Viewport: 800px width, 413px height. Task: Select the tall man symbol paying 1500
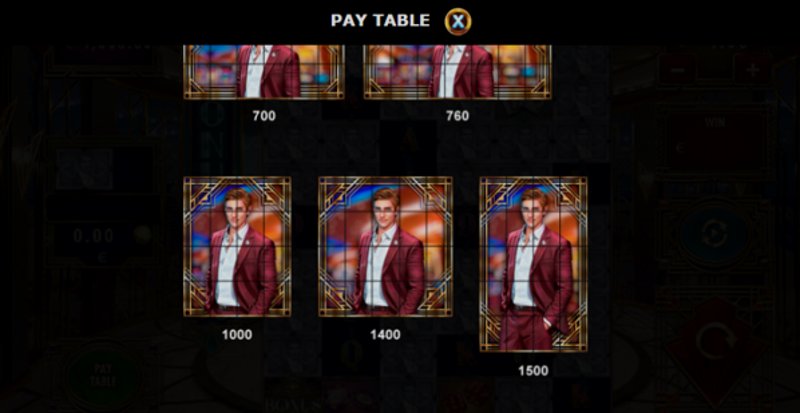click(x=533, y=264)
